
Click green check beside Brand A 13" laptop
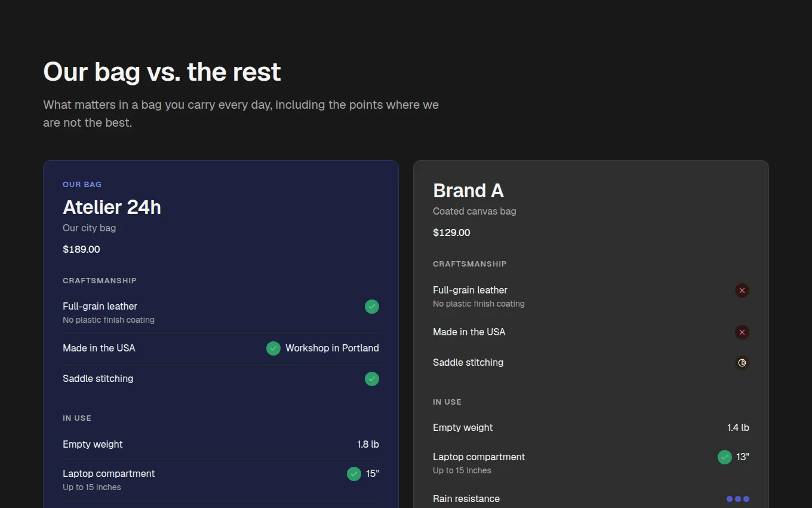[x=725, y=457]
